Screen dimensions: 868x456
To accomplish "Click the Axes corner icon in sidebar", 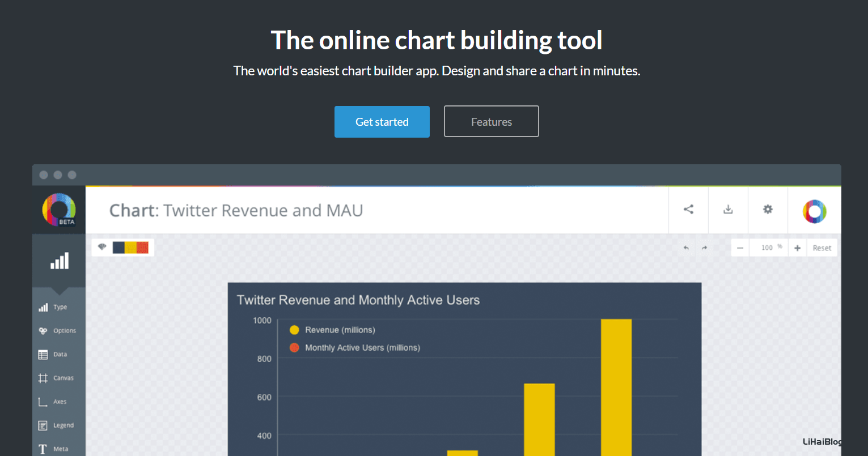I will (43, 402).
